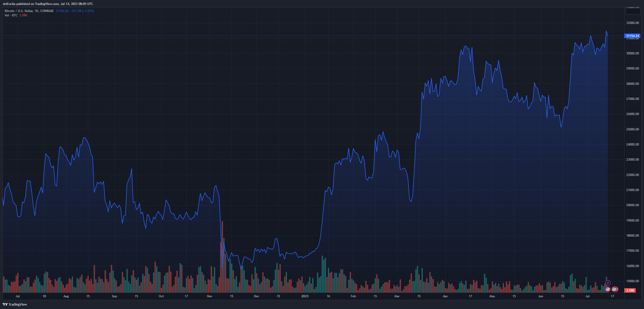The height and width of the screenshot is (309, 644).
Task: Click the TradingView logo at bottom left
Action: [15, 304]
